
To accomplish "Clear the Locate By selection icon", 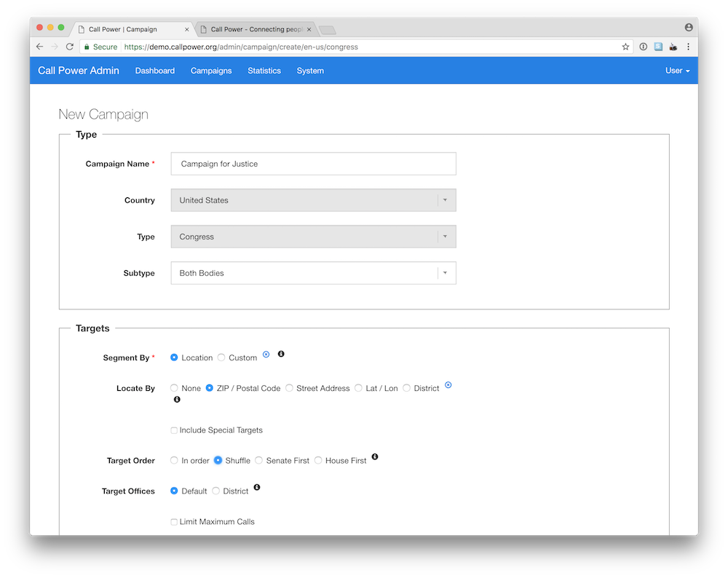I will pos(448,385).
